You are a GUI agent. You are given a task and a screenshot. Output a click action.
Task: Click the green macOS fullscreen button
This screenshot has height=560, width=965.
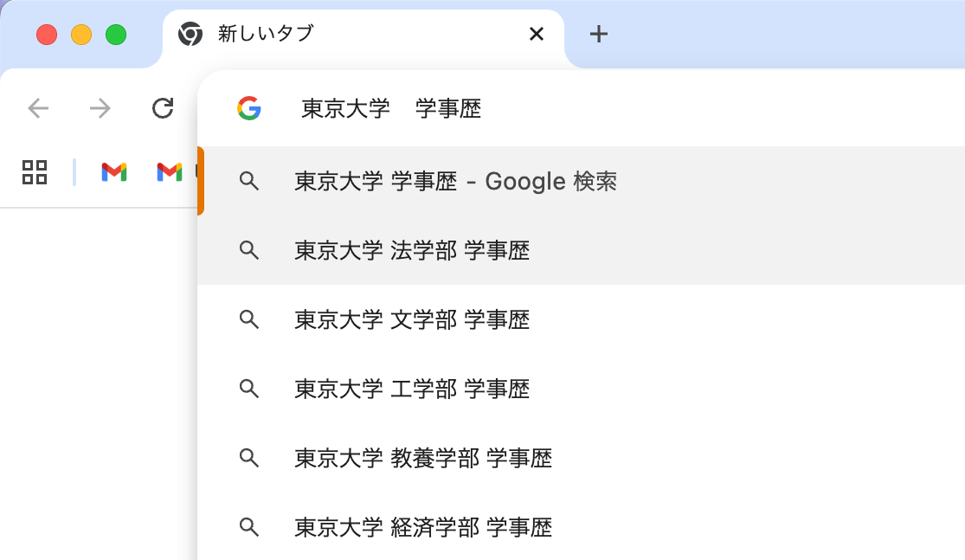coord(116,35)
